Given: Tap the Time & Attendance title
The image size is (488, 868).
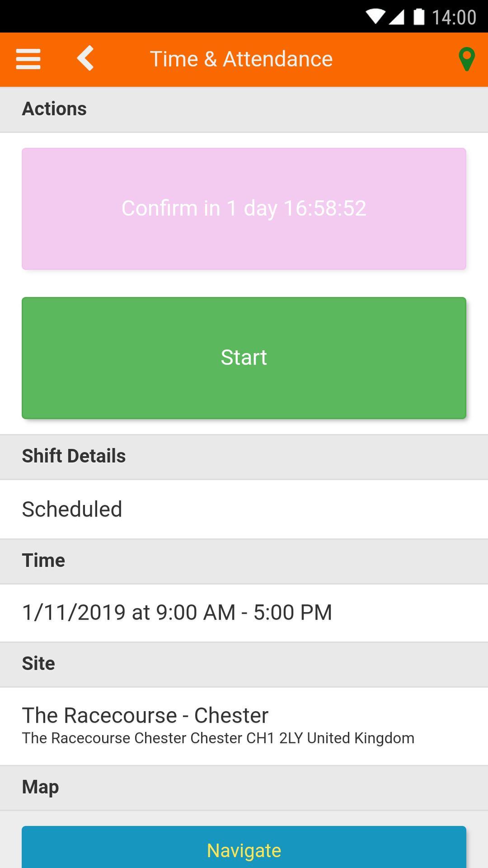Looking at the screenshot, I should pyautogui.click(x=241, y=59).
